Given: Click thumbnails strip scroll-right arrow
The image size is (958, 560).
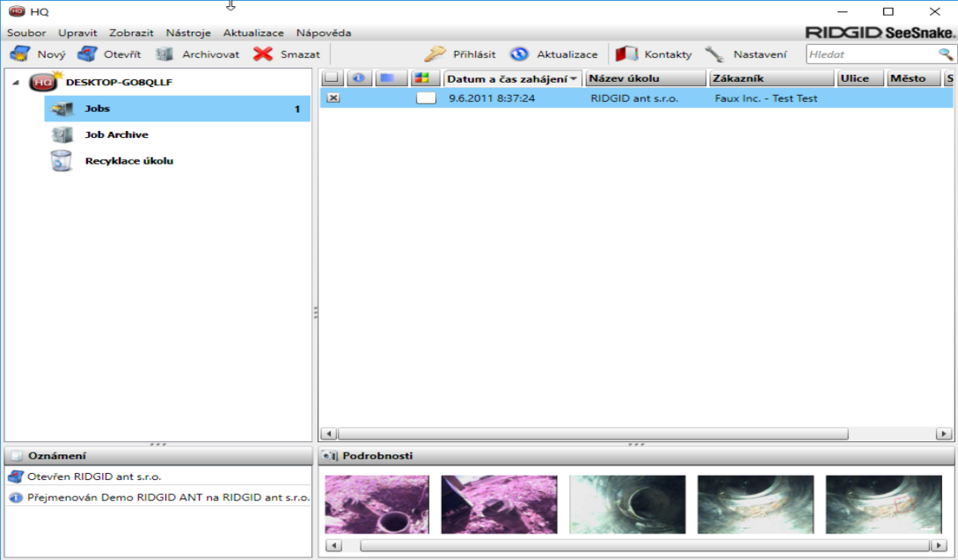Looking at the screenshot, I should pyautogui.click(x=939, y=545).
